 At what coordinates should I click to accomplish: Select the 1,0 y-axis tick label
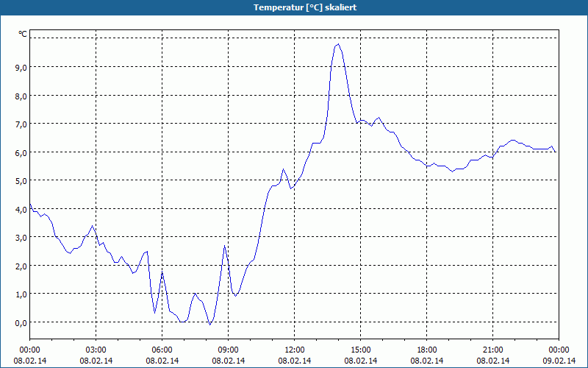click(x=22, y=294)
